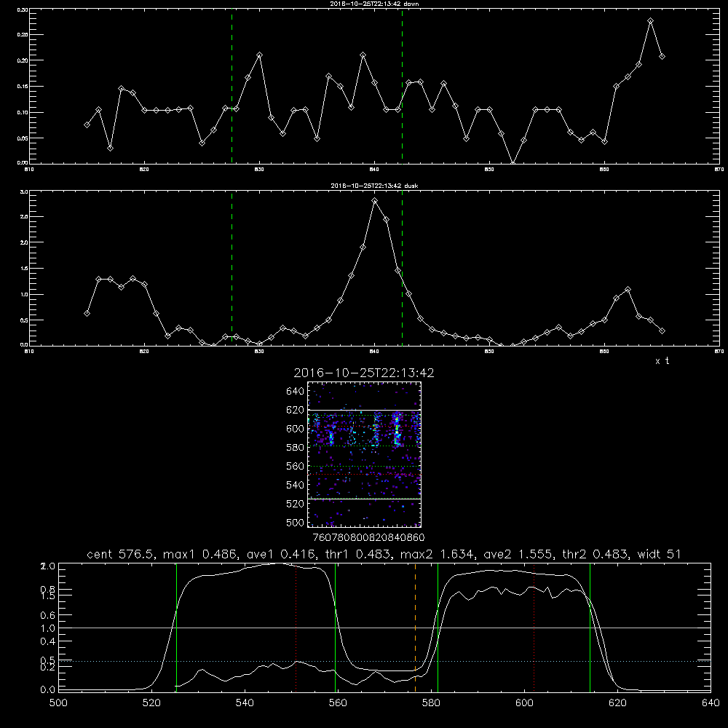Click the 'cent 576.5' value in stats line
The height and width of the screenshot is (728, 728).
[121, 554]
